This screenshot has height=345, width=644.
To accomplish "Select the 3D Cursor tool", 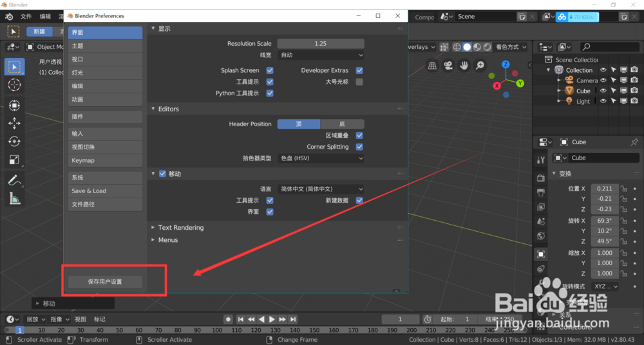I will [x=14, y=84].
